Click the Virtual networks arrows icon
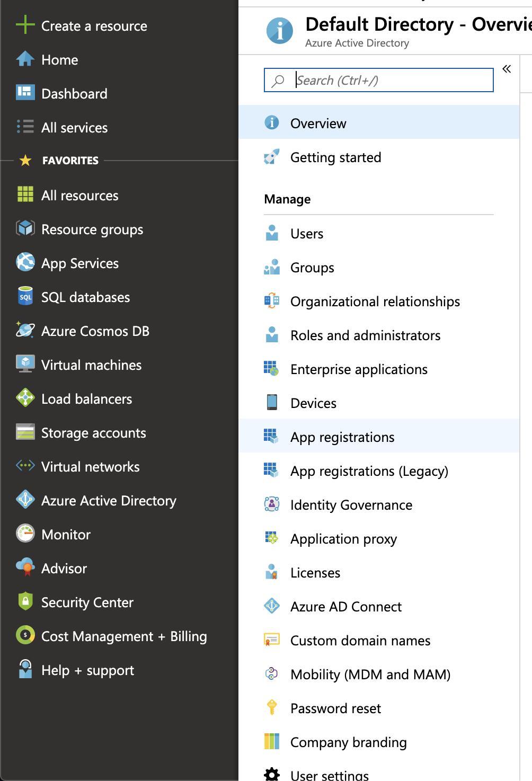Image resolution: width=532 pixels, height=781 pixels. (25, 466)
